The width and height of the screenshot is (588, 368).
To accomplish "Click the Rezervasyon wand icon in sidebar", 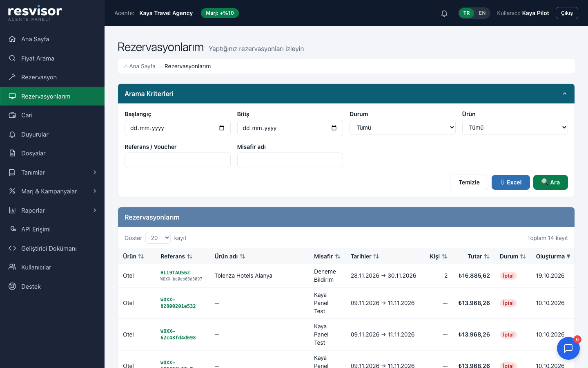I will point(13,77).
